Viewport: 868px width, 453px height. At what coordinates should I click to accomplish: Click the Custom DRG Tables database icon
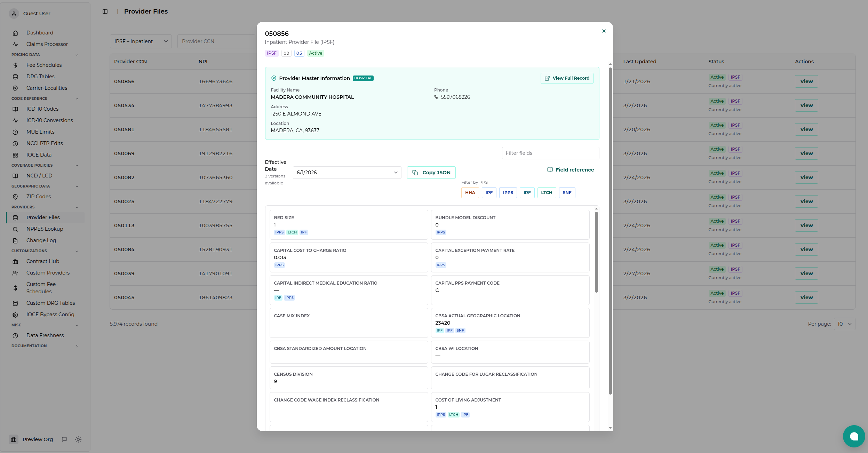point(15,303)
